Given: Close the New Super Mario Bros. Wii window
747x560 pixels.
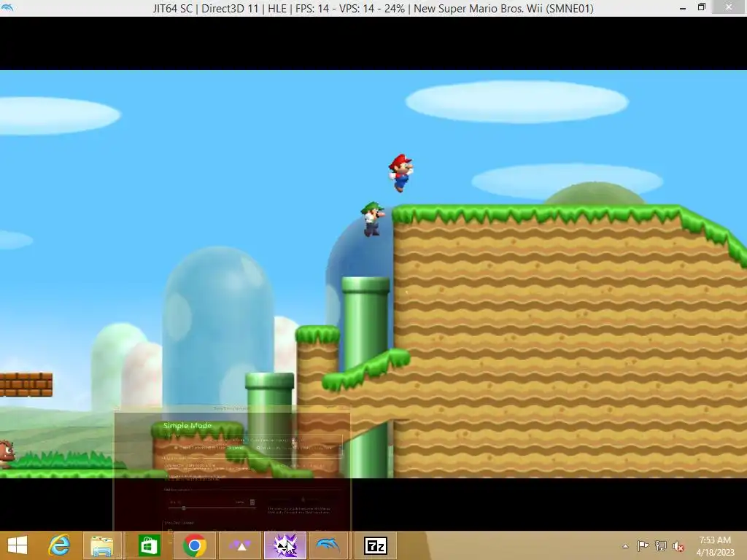Looking at the screenshot, I should (729, 7).
